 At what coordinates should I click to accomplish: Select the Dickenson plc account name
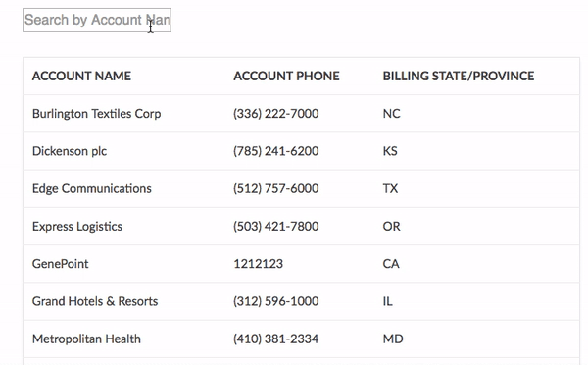click(70, 151)
